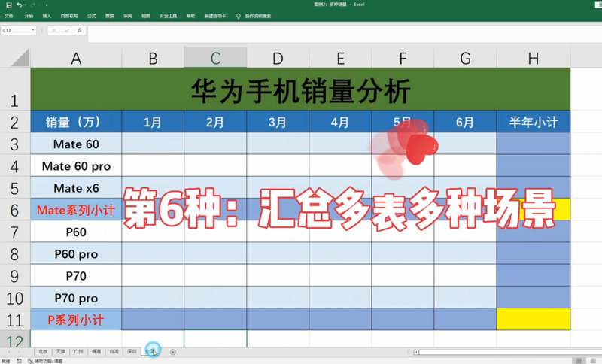Click the Insert Function fx icon
Viewport: 602px width, 364px height.
(x=80, y=30)
